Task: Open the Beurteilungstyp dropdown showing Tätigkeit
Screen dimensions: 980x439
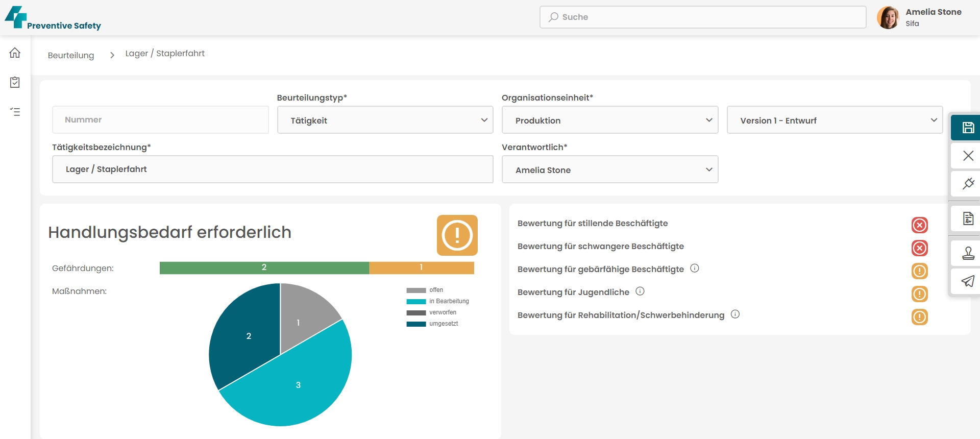Action: [x=385, y=120]
